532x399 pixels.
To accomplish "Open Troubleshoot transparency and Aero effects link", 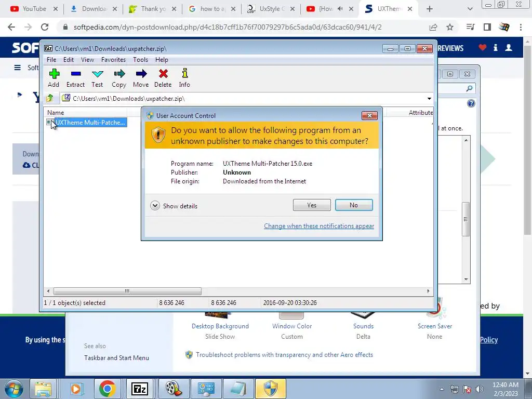I will [x=284, y=355].
